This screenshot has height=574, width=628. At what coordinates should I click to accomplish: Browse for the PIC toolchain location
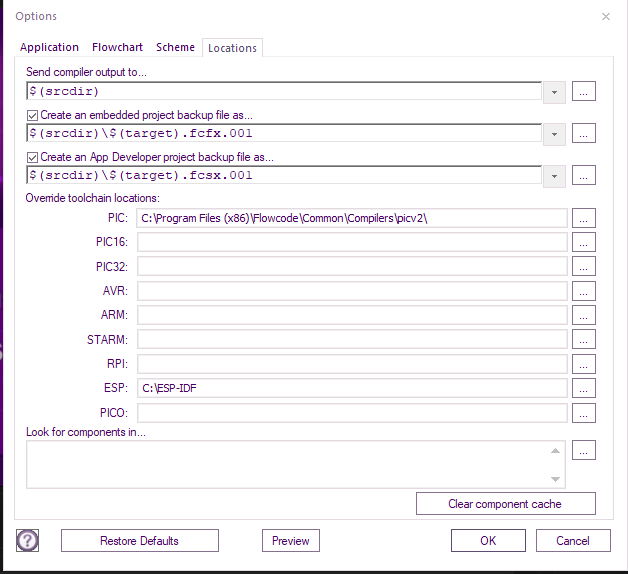[x=585, y=218]
